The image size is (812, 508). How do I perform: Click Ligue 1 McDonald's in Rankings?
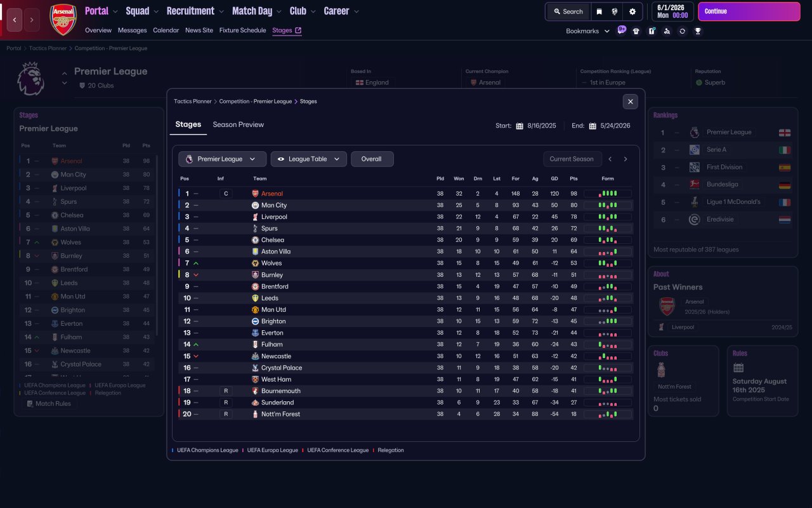tap(733, 202)
